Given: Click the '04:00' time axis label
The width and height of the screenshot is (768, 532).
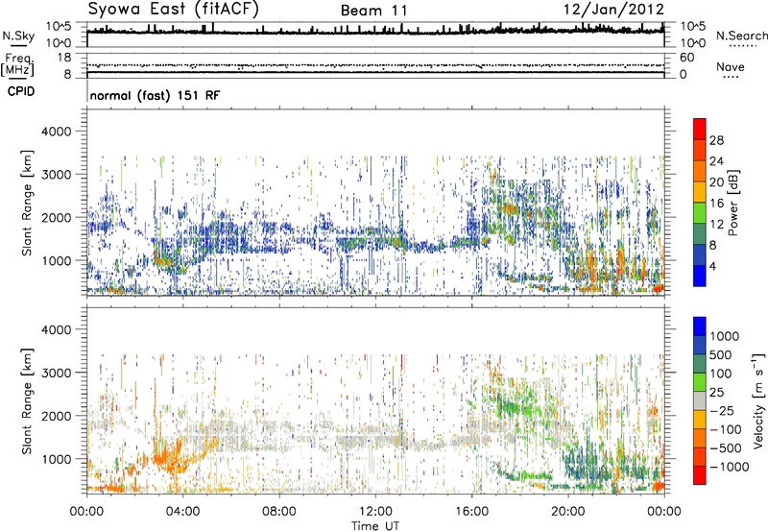Looking at the screenshot, I should 182,512.
